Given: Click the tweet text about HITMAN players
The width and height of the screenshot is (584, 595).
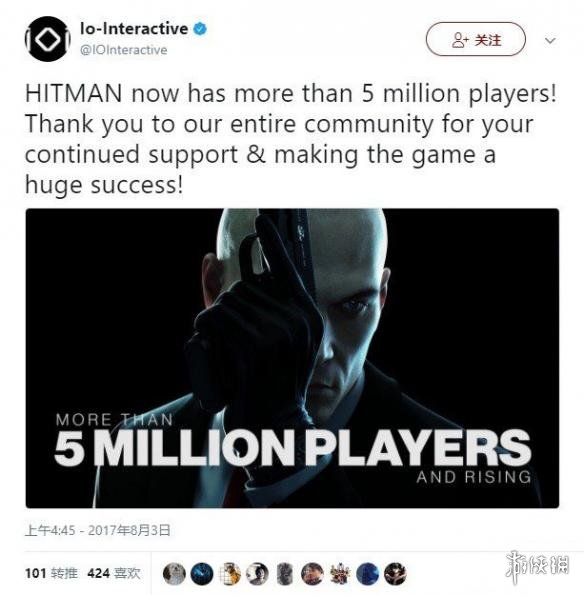Looking at the screenshot, I should [291, 139].
